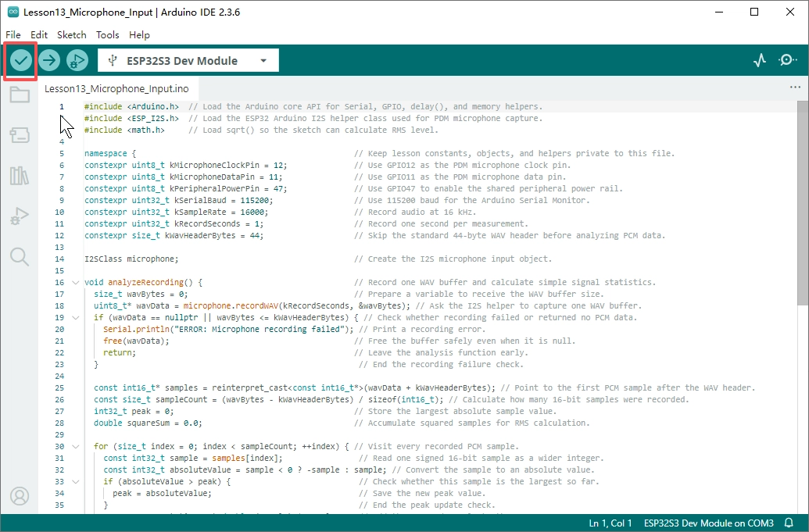The height and width of the screenshot is (532, 809).
Task: Click the kSampleRate = 16000 text
Action: [x=221, y=212]
